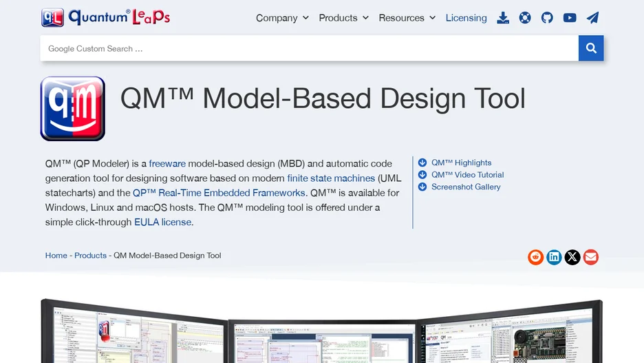The height and width of the screenshot is (363, 644).
Task: Jump to Screenshot Gallery
Action: pos(466,187)
